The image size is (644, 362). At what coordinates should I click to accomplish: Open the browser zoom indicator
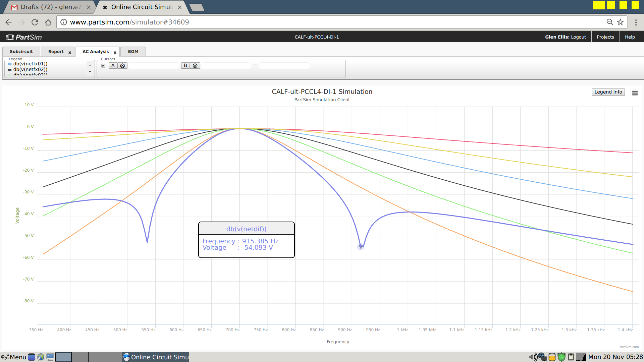[609, 22]
